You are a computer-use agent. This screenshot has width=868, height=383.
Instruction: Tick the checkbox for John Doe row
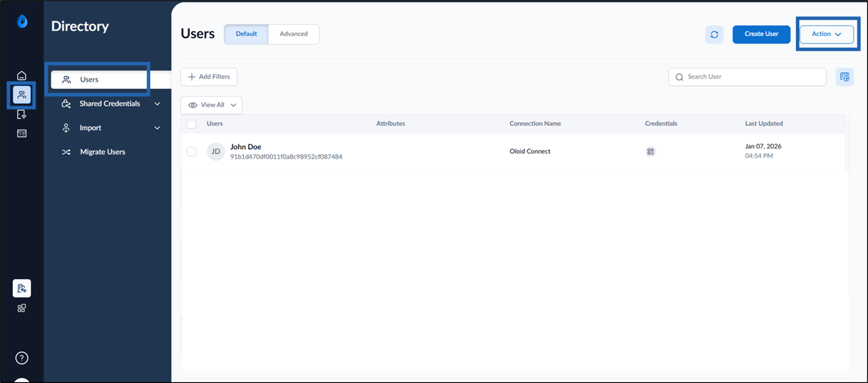pos(191,151)
